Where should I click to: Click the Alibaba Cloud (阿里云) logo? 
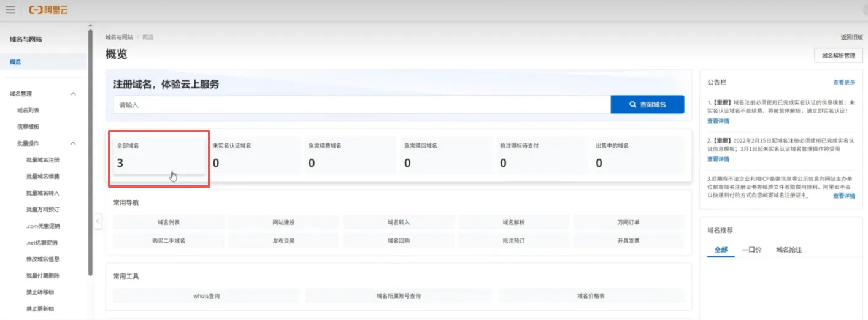pos(48,10)
